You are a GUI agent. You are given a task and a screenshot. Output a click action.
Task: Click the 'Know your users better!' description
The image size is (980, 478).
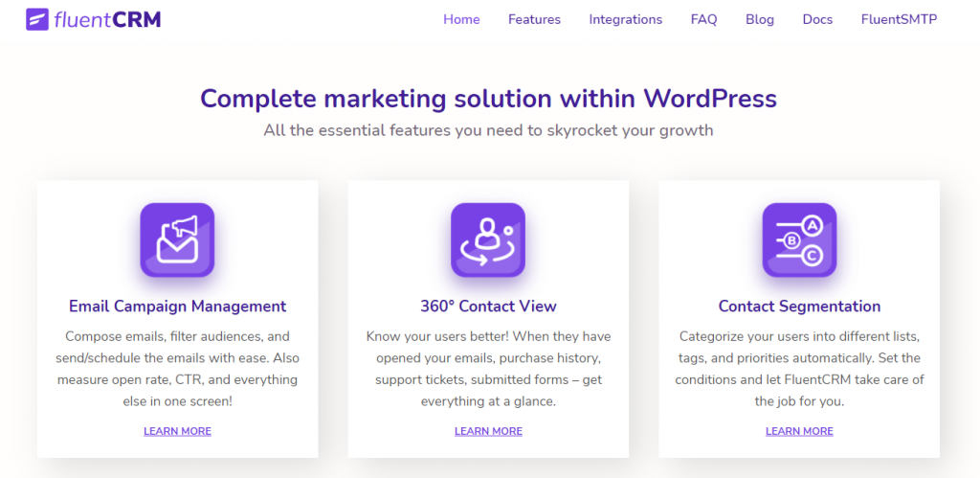click(x=488, y=369)
